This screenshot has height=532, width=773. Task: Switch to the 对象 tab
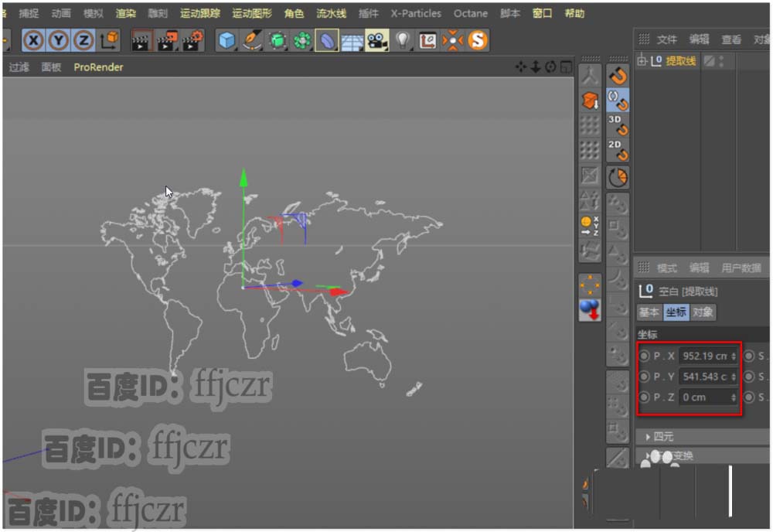(703, 312)
